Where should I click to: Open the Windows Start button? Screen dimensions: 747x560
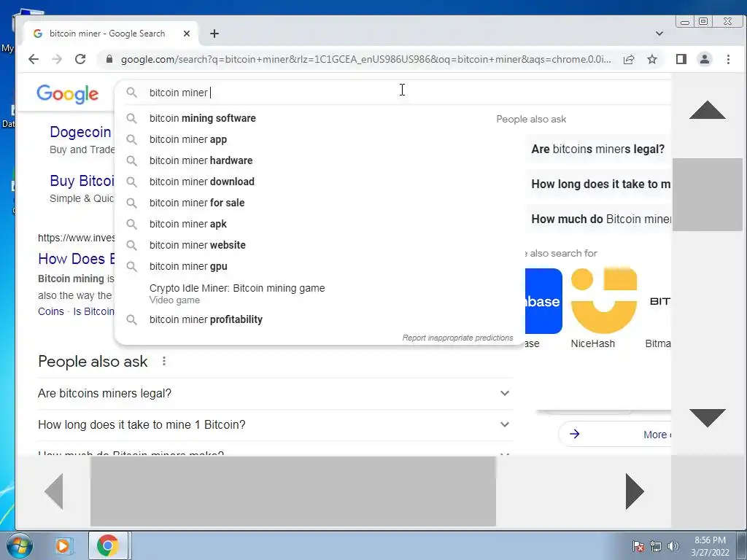click(20, 545)
